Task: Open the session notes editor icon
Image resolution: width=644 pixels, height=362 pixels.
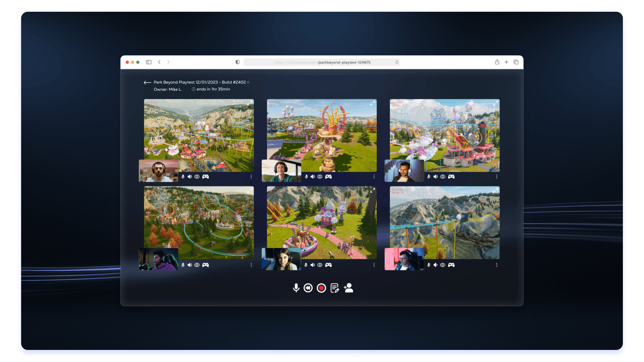Action: click(335, 288)
